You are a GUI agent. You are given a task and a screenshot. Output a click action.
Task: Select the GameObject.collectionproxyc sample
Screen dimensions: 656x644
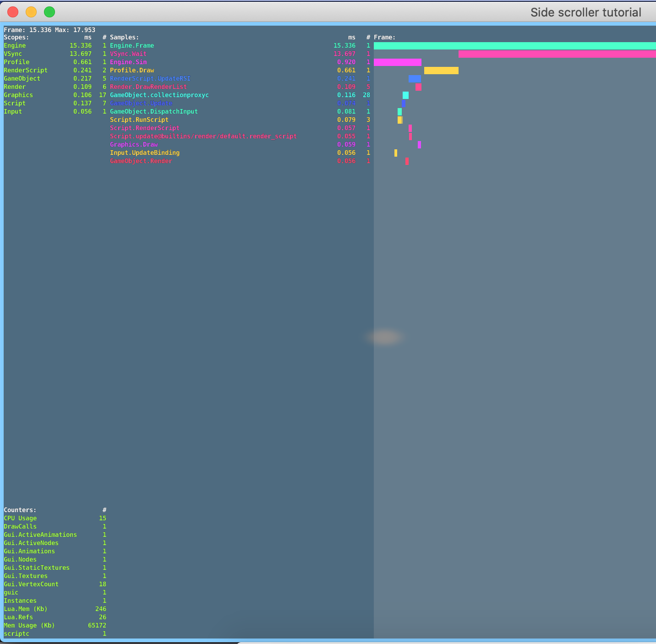[159, 95]
